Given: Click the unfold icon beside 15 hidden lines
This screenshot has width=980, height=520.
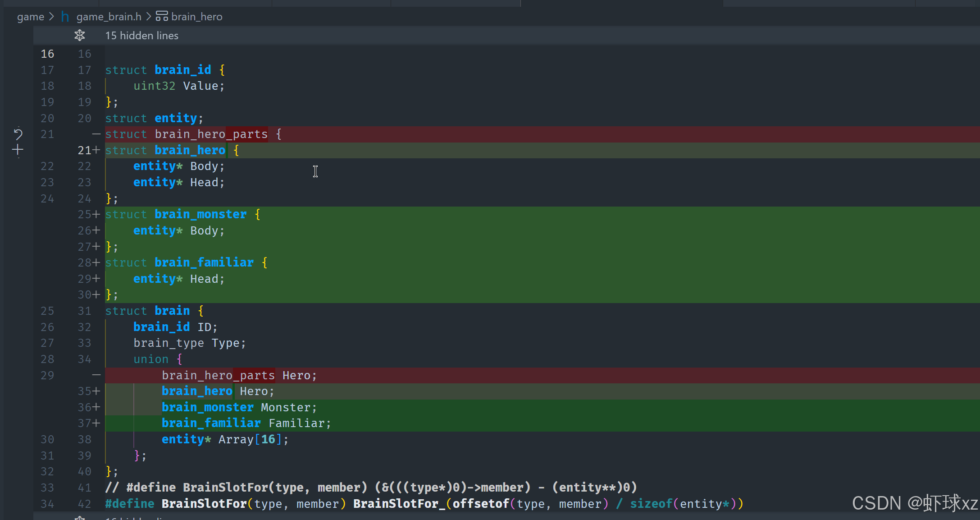Looking at the screenshot, I should [80, 35].
